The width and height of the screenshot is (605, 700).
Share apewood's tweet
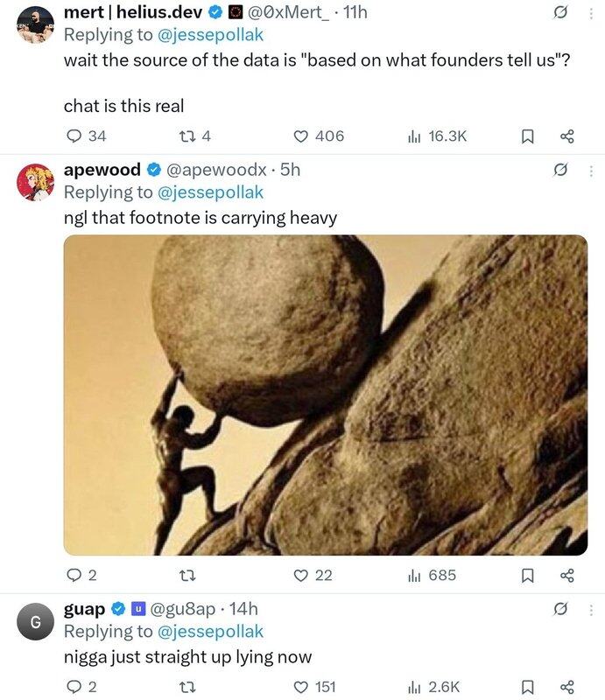coord(566,575)
